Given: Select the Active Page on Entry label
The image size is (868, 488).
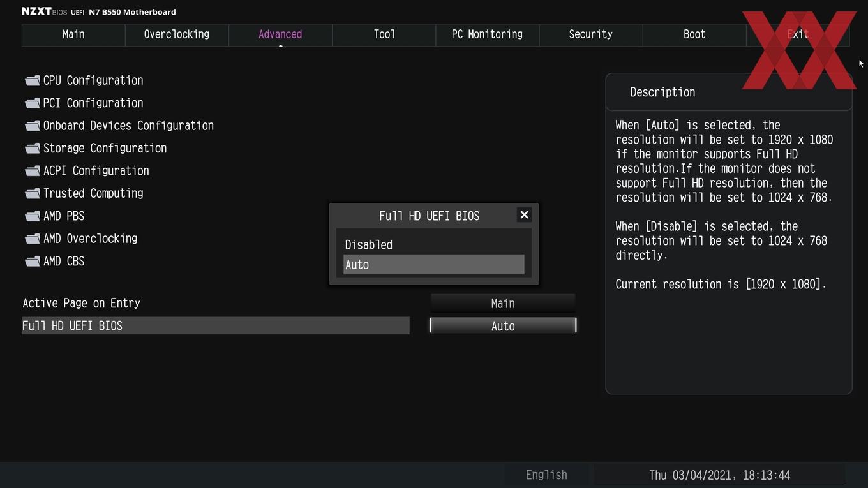Looking at the screenshot, I should [x=81, y=304].
